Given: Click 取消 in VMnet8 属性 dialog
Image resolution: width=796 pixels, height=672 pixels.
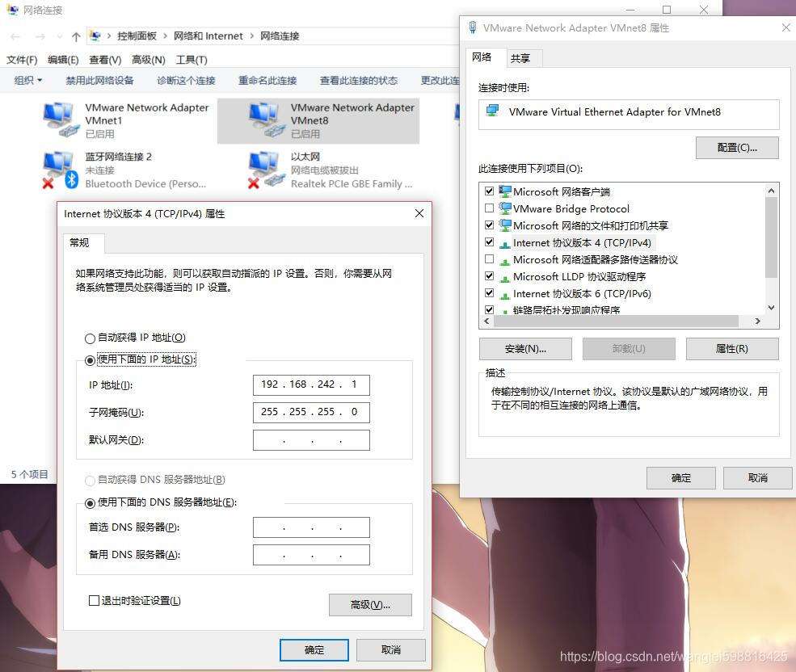Looking at the screenshot, I should 758,478.
